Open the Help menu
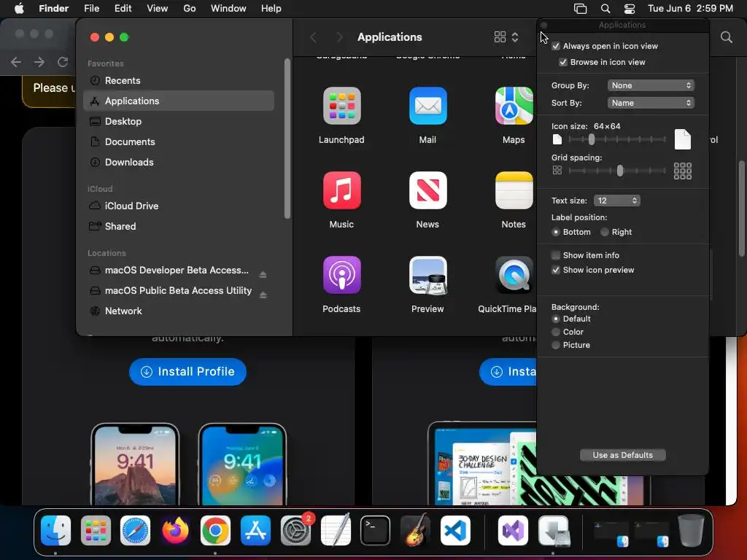Screen dimensions: 747x560 (x=271, y=9)
